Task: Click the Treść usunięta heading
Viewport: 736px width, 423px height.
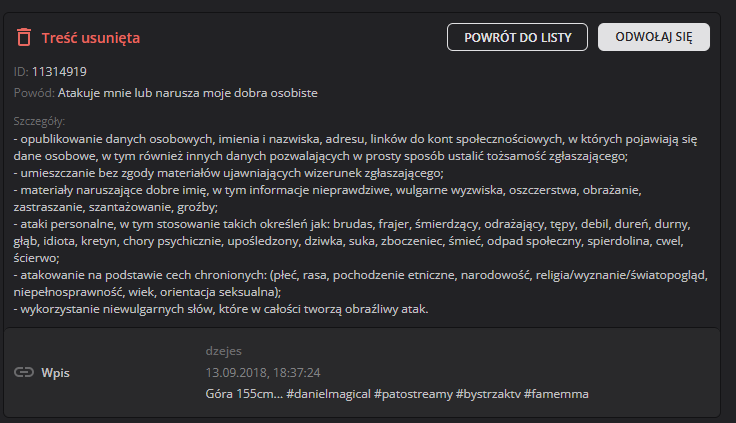Action: tap(89, 38)
